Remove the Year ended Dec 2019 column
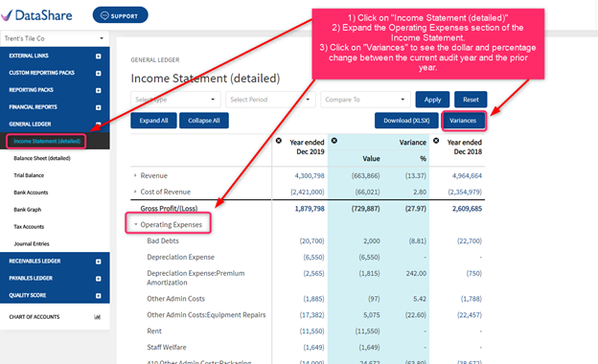 [x=279, y=141]
